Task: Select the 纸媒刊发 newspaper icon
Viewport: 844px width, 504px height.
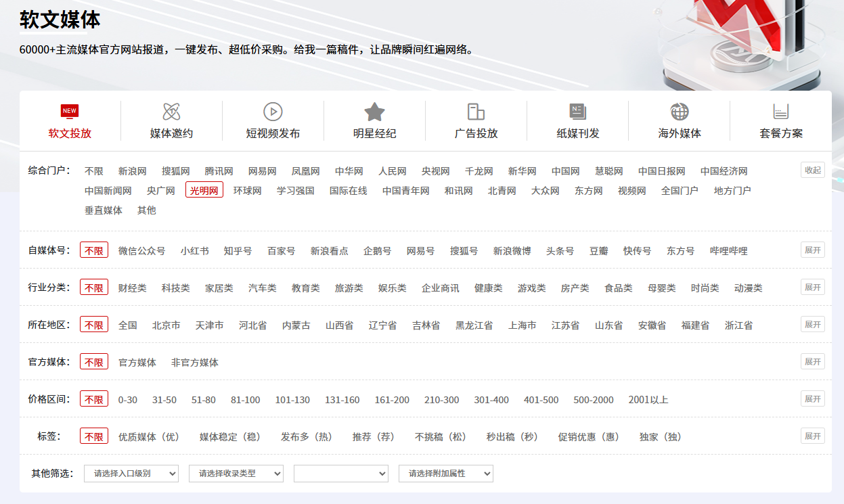Action: click(x=577, y=112)
